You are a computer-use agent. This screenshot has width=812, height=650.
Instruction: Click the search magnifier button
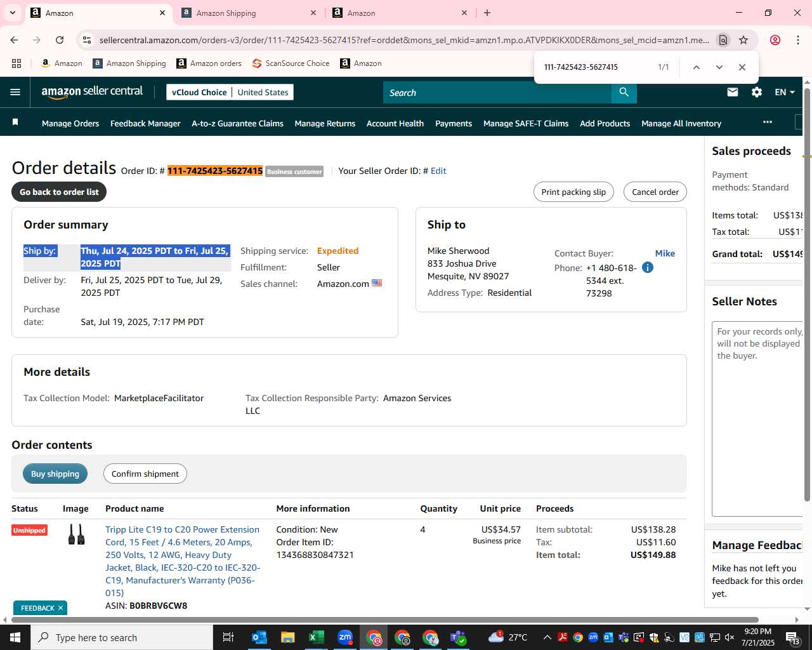[x=624, y=93]
